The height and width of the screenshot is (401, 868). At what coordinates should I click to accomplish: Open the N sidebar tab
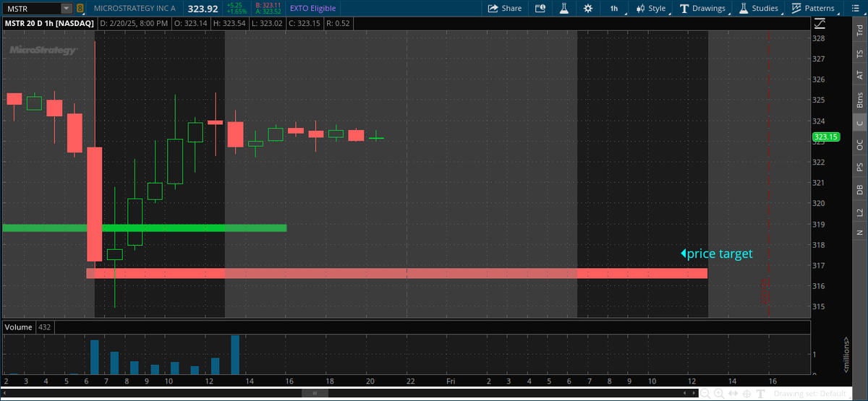[860, 232]
